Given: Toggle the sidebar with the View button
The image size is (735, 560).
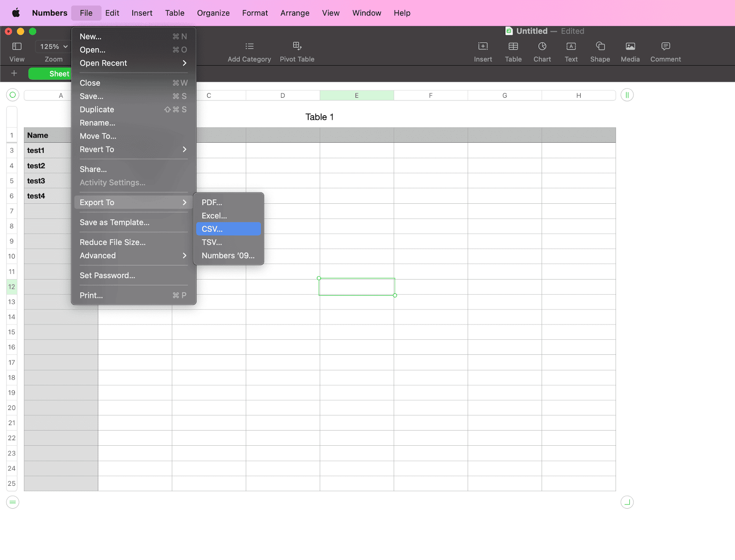Looking at the screenshot, I should (17, 50).
